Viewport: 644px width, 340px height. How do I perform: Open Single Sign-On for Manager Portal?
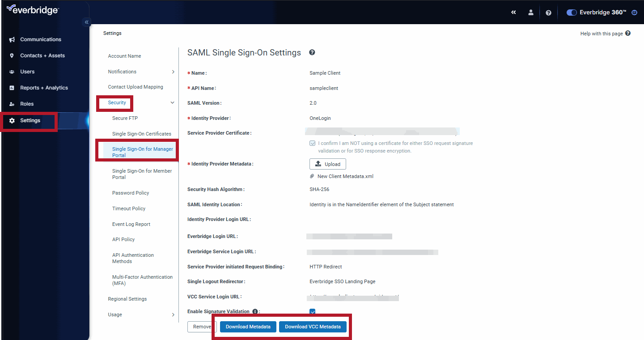tap(143, 152)
